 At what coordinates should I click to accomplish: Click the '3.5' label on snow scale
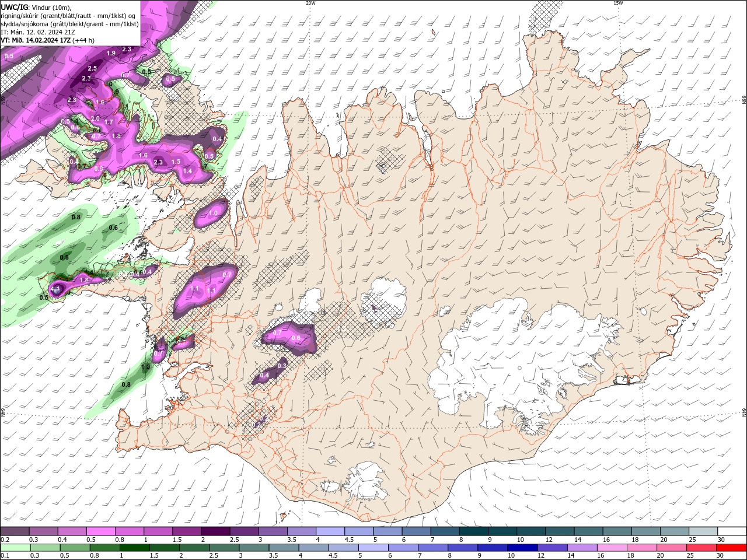click(x=291, y=540)
